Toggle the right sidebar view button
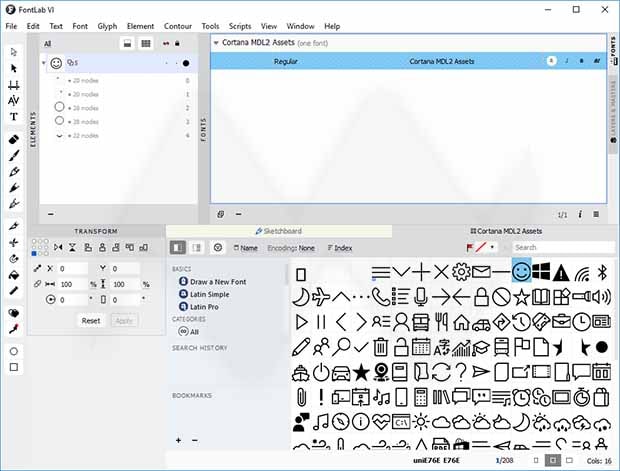620x471 pixels. tap(197, 248)
